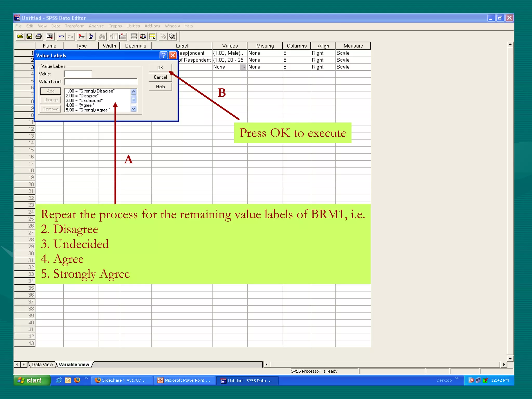Click the Print toolbar icon
The width and height of the screenshot is (532, 399).
39,36
